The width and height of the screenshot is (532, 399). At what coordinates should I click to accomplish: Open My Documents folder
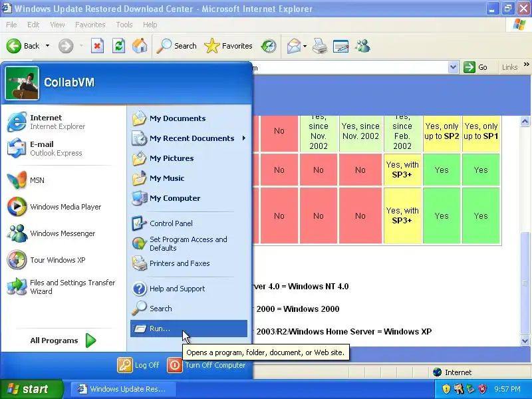(x=189, y=118)
